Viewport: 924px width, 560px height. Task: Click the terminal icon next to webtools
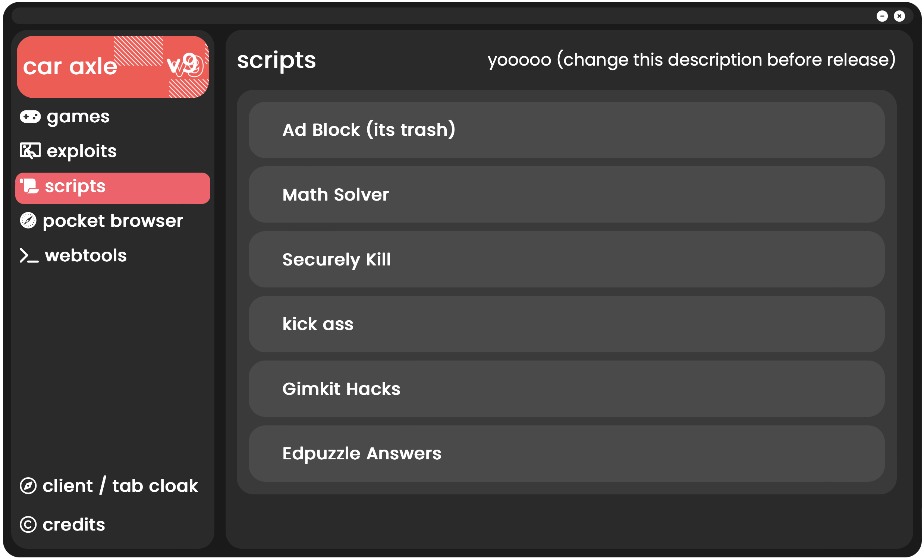(x=28, y=255)
